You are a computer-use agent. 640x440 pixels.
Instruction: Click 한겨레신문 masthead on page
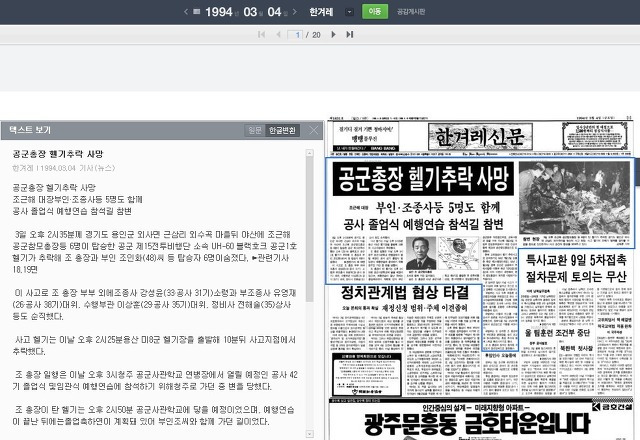(x=480, y=137)
